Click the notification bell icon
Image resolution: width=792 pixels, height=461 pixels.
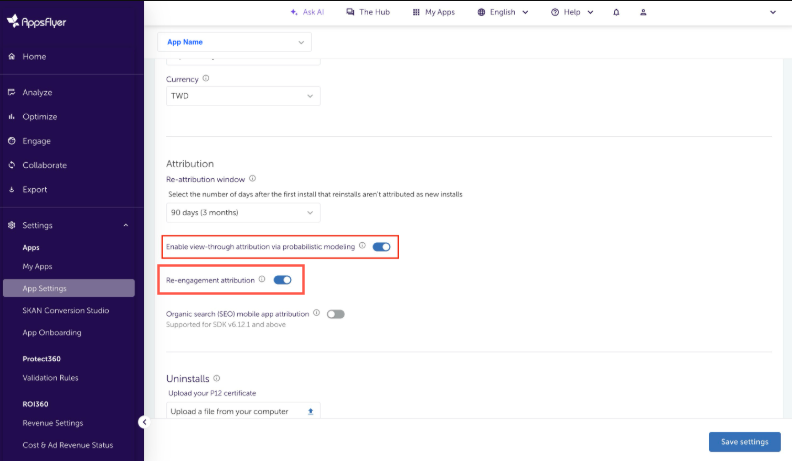(615, 12)
